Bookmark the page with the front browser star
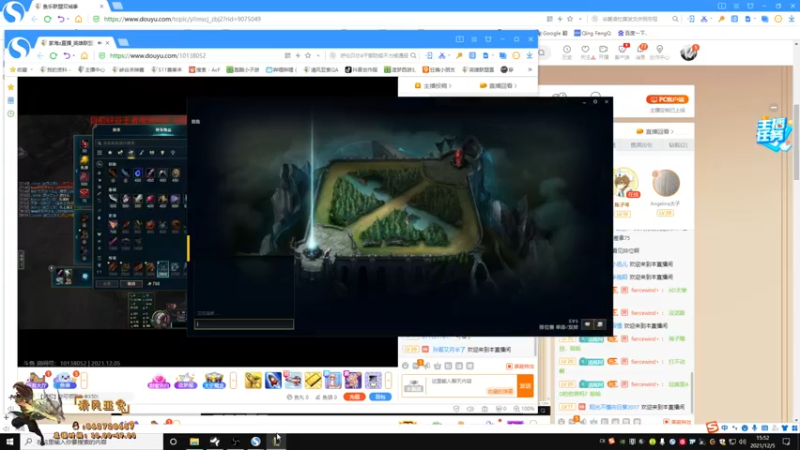This screenshot has height=450, width=800. (308, 56)
